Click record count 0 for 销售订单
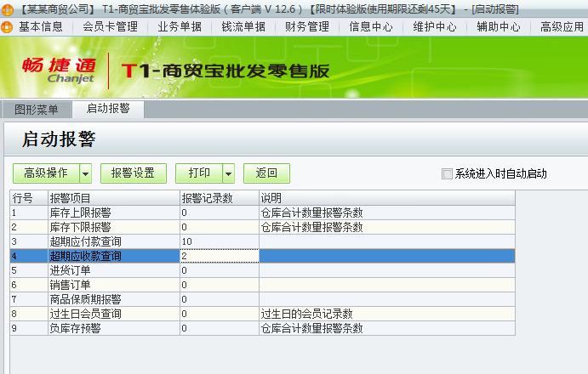588x374 pixels. pos(220,285)
